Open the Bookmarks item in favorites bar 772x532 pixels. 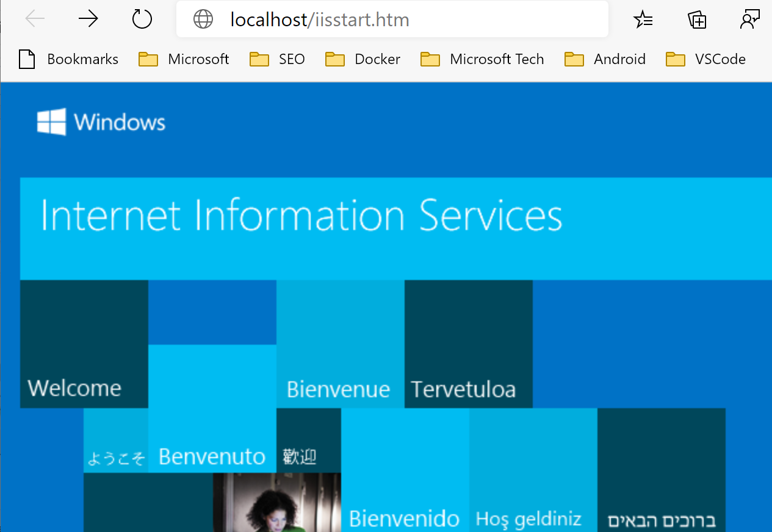coord(68,59)
